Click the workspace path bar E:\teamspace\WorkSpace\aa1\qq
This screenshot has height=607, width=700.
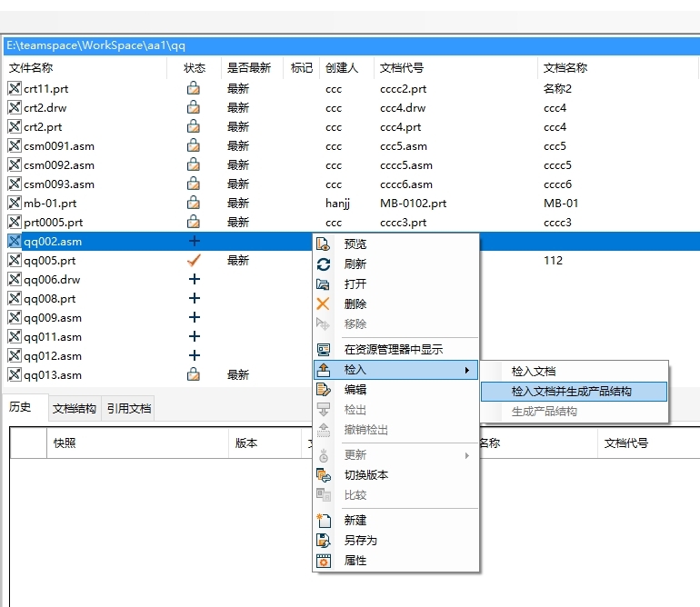pos(352,45)
